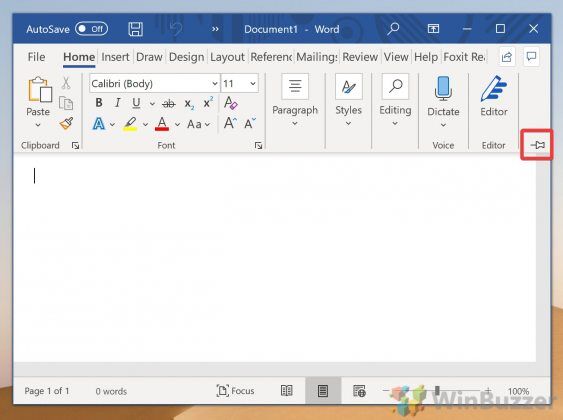Open the Mailings tab

pos(317,57)
